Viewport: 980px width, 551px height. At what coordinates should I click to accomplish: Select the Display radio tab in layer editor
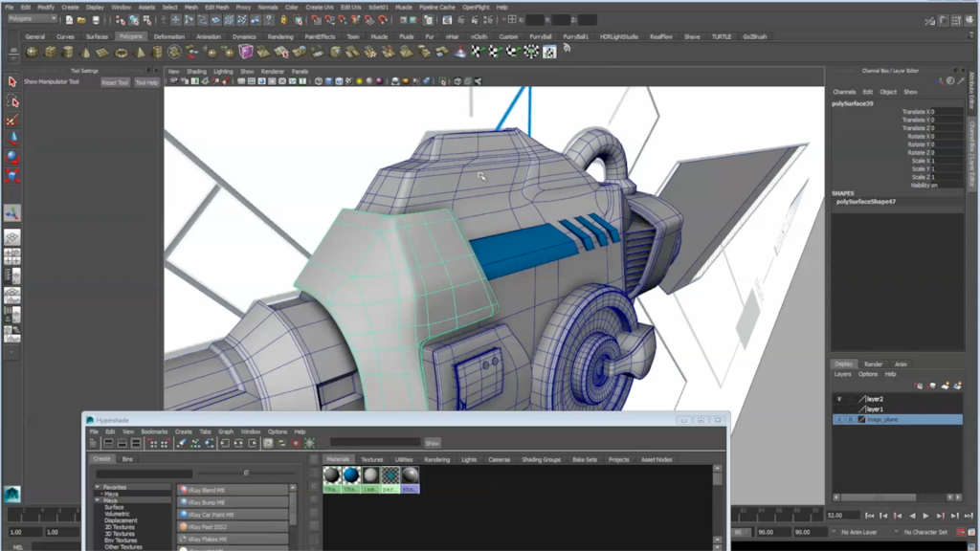pyautogui.click(x=843, y=364)
